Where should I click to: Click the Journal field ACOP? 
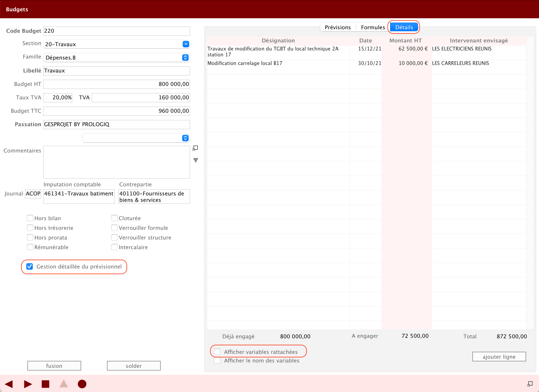[33, 194]
